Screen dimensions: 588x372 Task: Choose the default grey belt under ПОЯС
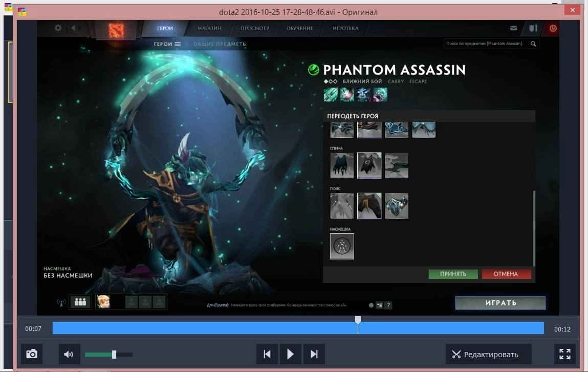(x=342, y=205)
